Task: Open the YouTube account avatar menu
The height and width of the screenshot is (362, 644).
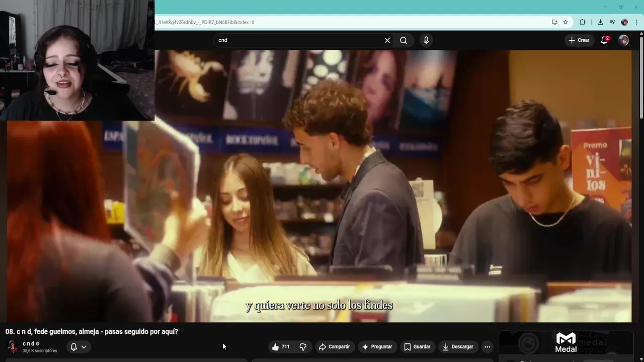Action: point(623,40)
